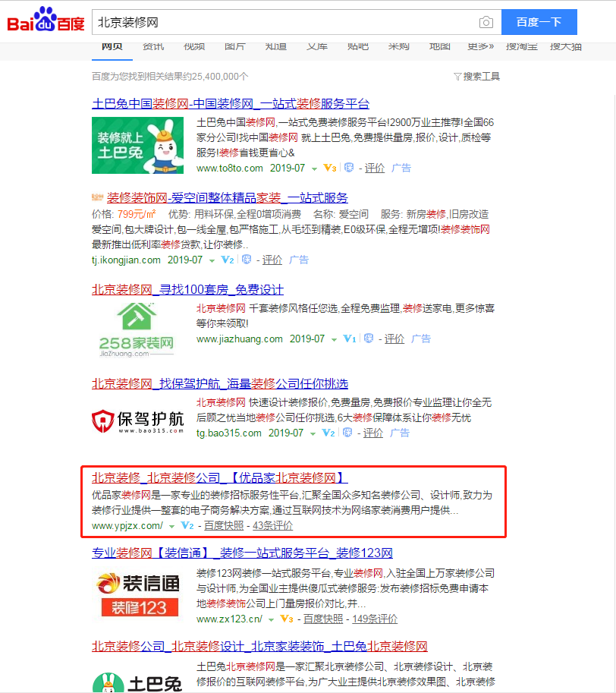Click the 258家装网 logo thumbnail
This screenshot has width=616, height=693.
pyautogui.click(x=137, y=330)
